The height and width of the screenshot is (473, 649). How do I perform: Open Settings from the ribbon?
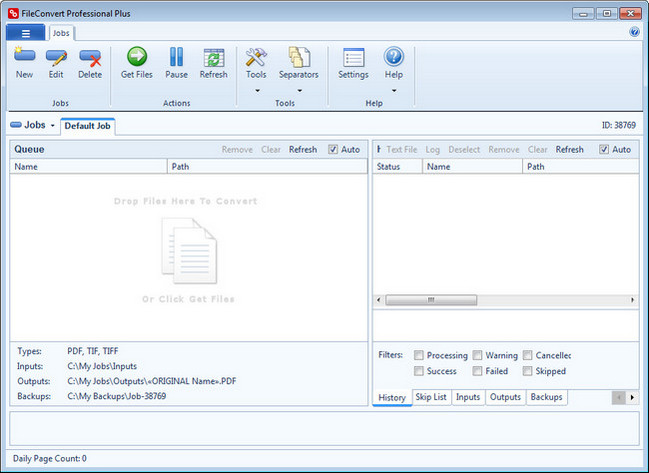[x=353, y=58]
